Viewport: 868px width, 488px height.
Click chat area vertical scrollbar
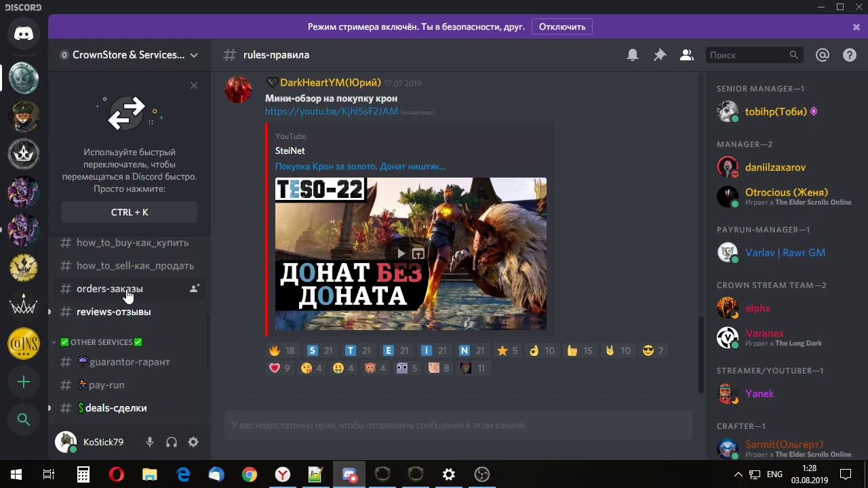pyautogui.click(x=701, y=354)
